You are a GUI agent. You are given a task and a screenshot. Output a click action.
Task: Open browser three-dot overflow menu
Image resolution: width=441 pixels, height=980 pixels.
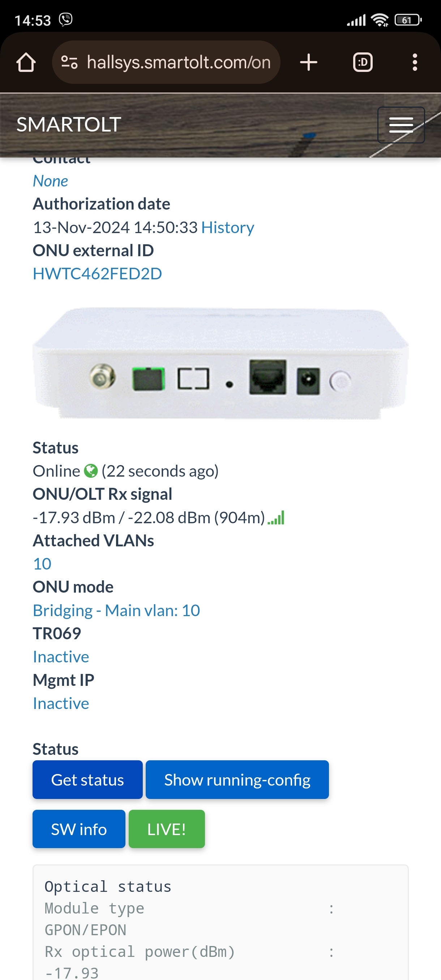[x=415, y=62]
